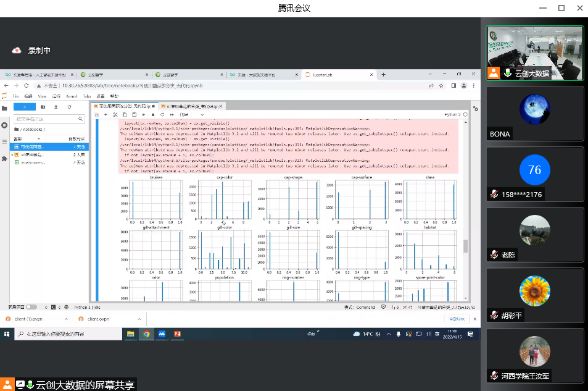Click the muted mic icon beside 老陈
588x391 pixels.
coord(494,254)
